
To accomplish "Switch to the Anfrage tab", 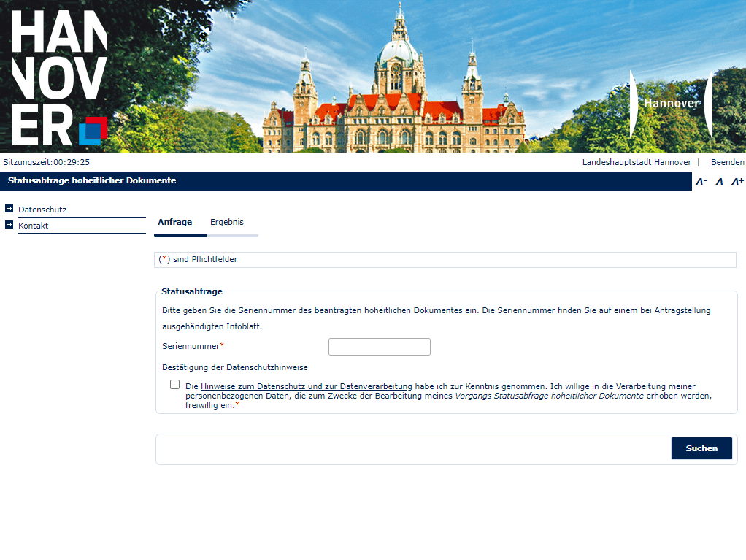I will click(x=175, y=222).
